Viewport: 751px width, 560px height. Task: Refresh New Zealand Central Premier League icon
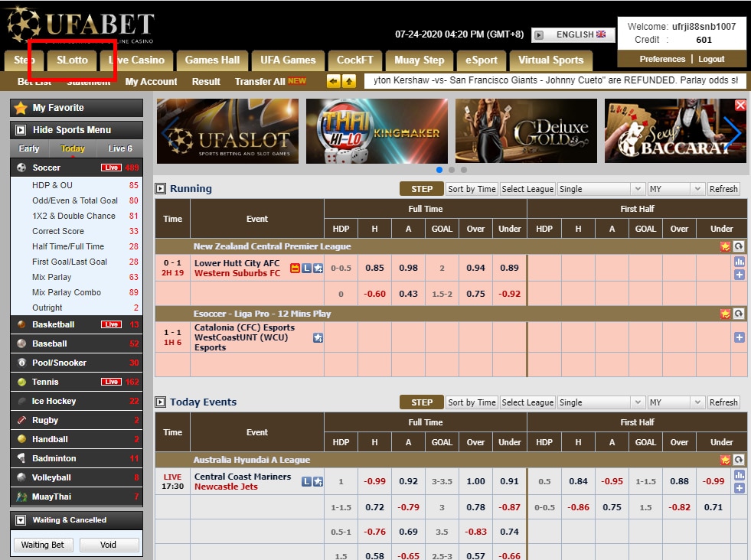click(739, 246)
